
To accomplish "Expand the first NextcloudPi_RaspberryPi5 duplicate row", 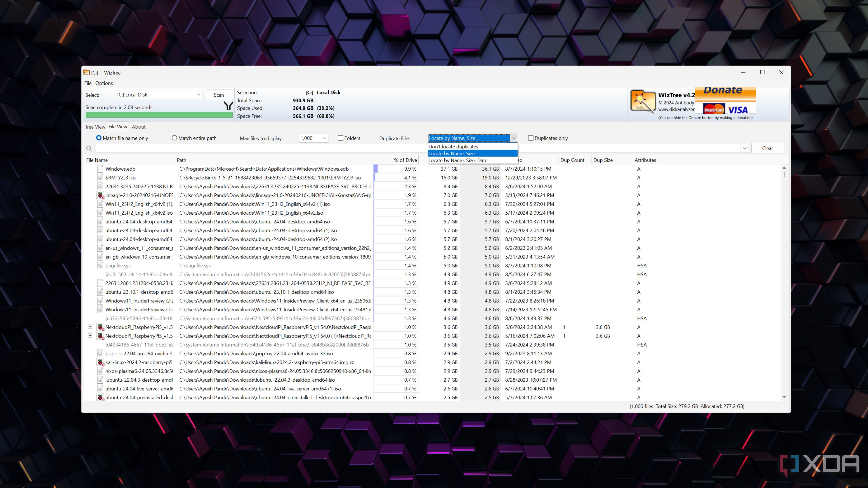I will (x=90, y=327).
